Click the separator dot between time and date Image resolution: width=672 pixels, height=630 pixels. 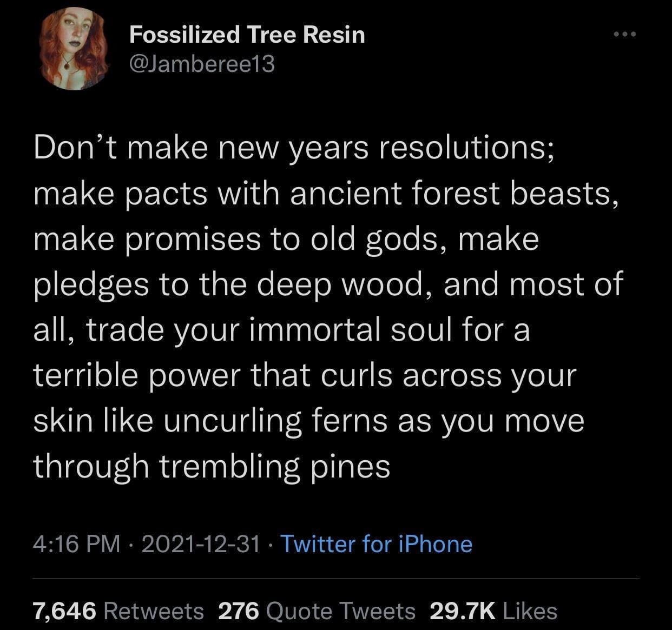coord(131,545)
